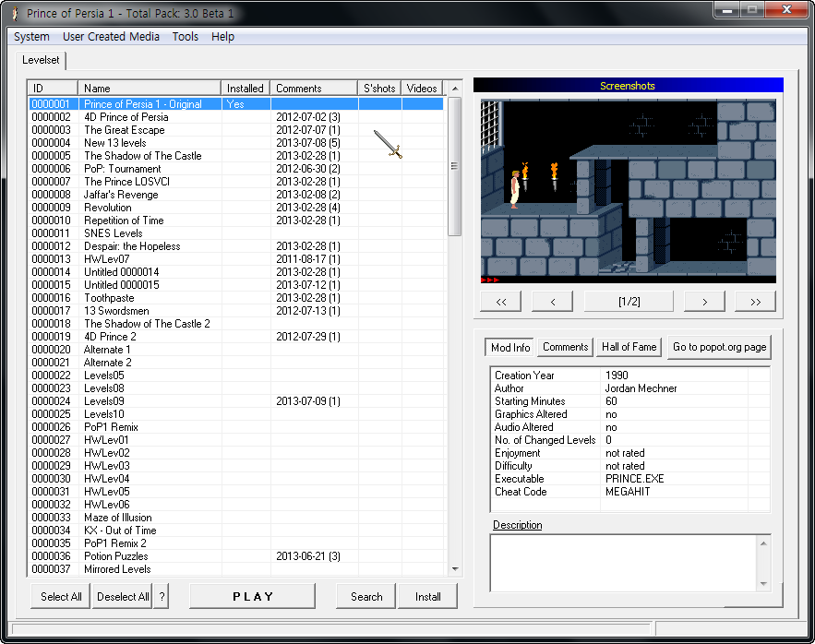Screen dimensions: 815x644
Task: Select the PoP: Tournament levelset
Action: [x=236, y=169]
